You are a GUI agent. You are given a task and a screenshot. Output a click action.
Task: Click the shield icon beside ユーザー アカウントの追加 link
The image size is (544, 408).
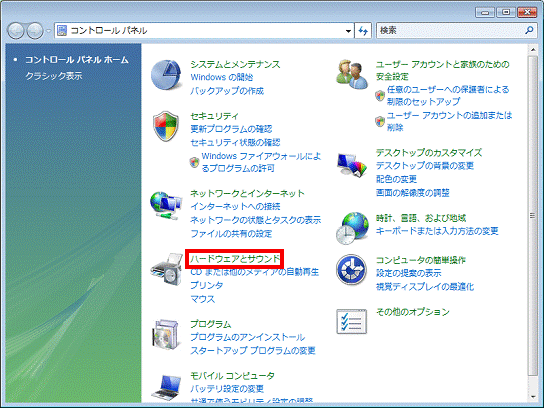click(x=380, y=121)
